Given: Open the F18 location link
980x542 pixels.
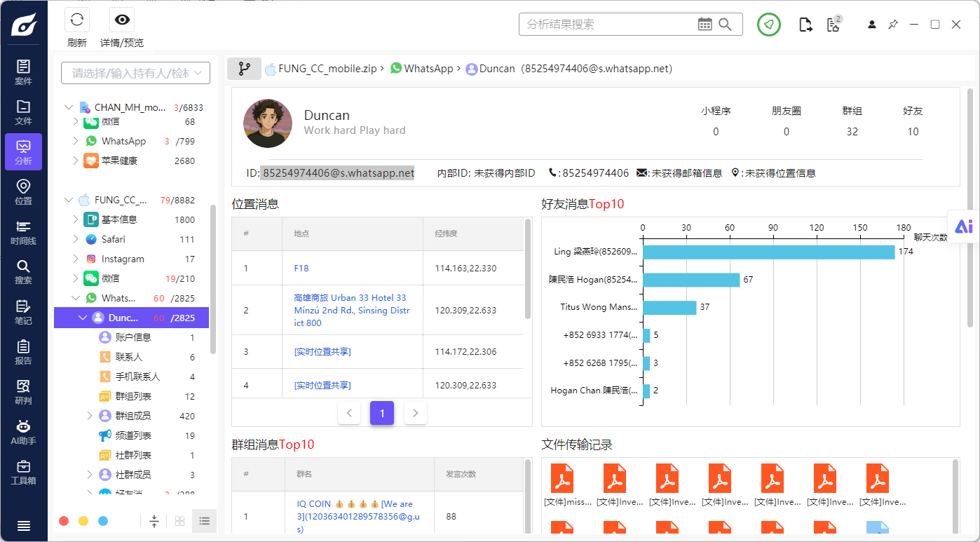Looking at the screenshot, I should [x=301, y=268].
